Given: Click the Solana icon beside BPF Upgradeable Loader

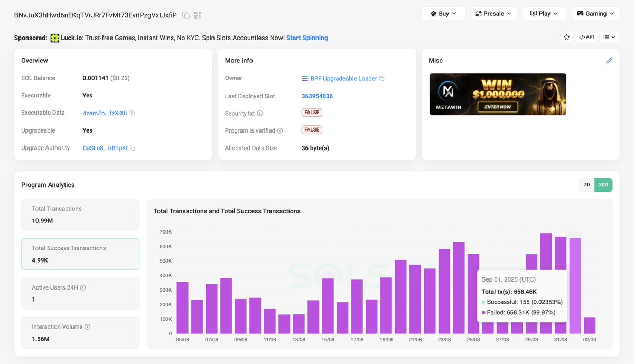Looking at the screenshot, I should (305, 79).
